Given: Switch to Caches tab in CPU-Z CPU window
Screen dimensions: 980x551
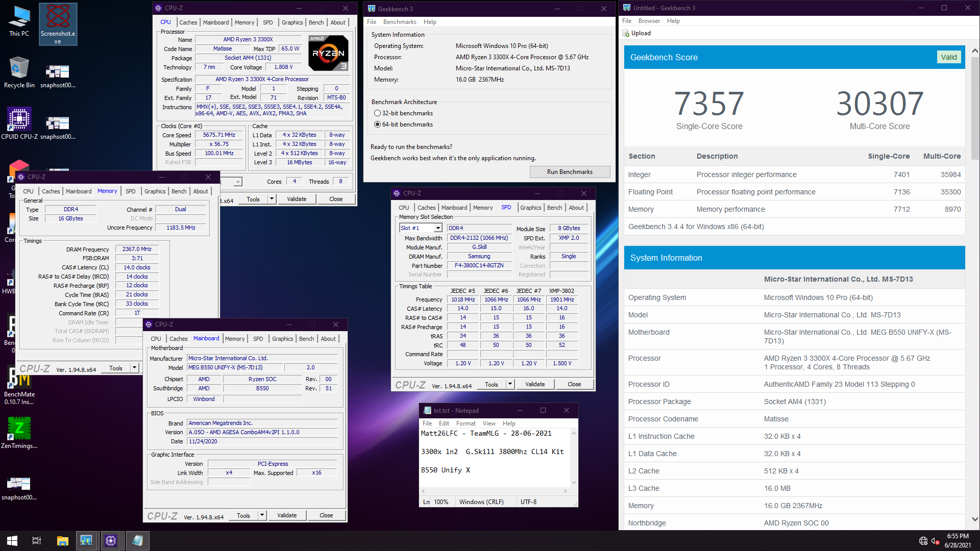Looking at the screenshot, I should (188, 22).
